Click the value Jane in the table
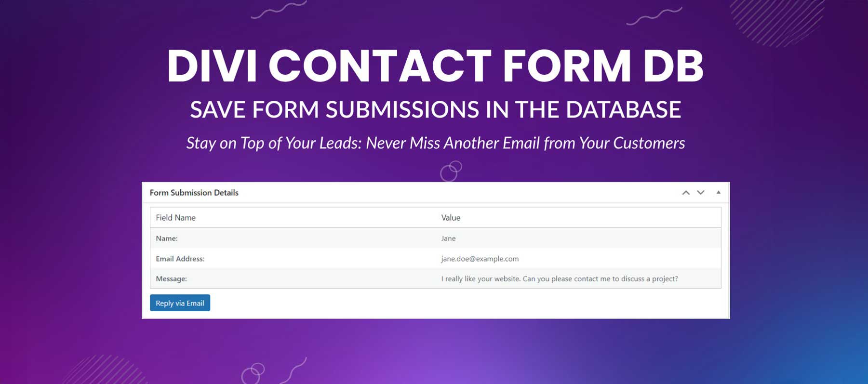The width and height of the screenshot is (868, 384). click(x=448, y=238)
